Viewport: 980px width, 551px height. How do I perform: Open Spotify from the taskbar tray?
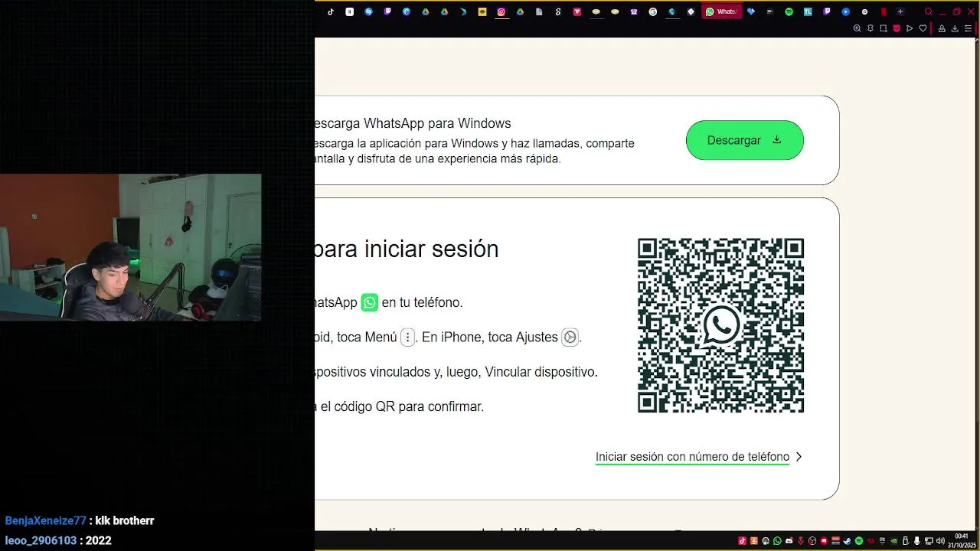tap(859, 541)
